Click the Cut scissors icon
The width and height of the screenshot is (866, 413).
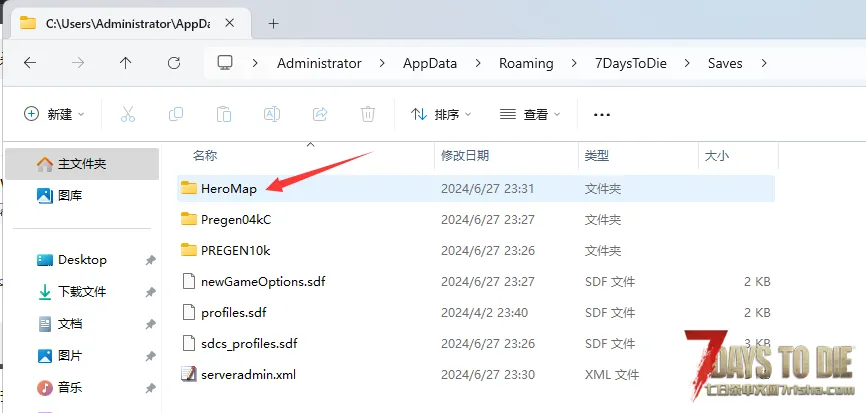127,114
